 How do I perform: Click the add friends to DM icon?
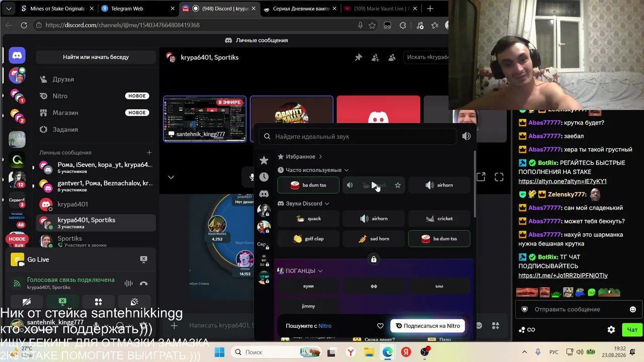[375, 57]
